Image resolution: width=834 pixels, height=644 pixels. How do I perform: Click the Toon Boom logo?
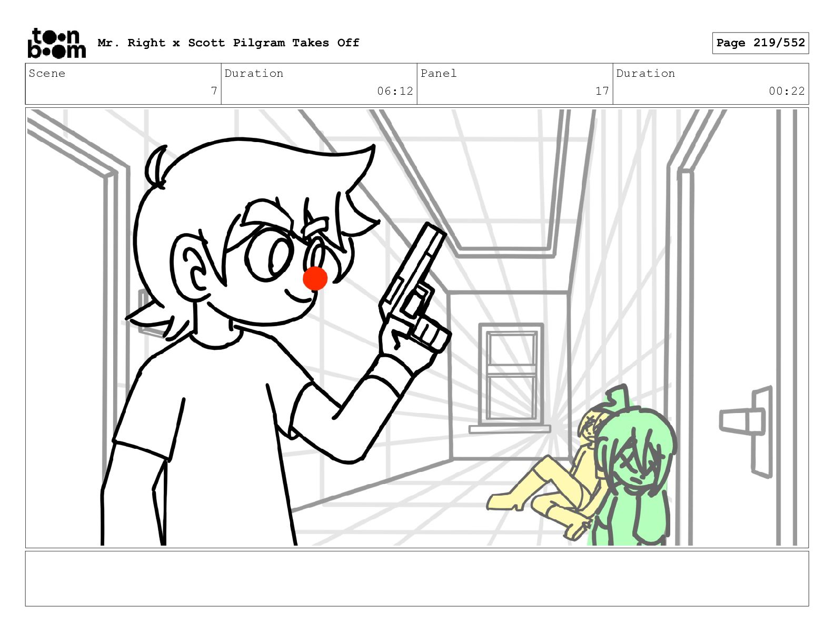pos(56,43)
